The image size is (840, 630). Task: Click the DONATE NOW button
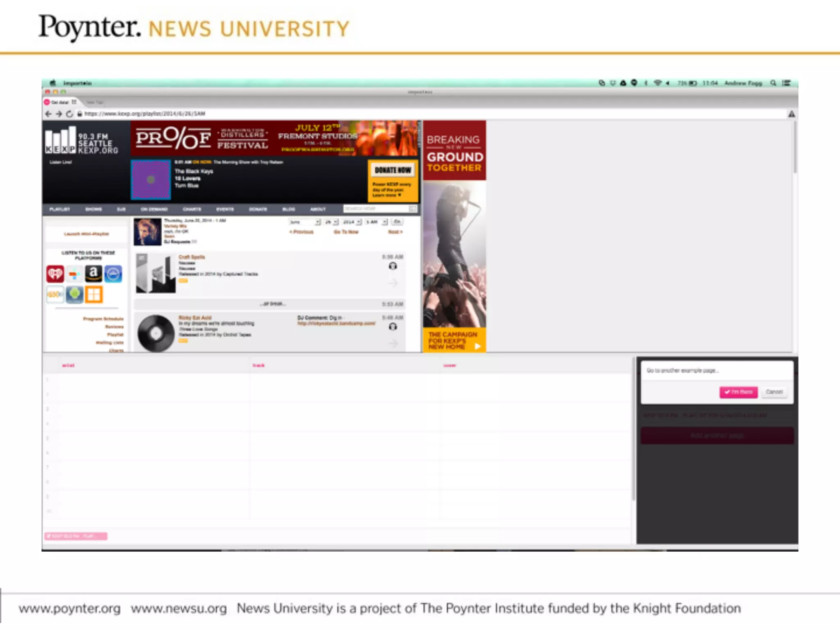point(393,170)
